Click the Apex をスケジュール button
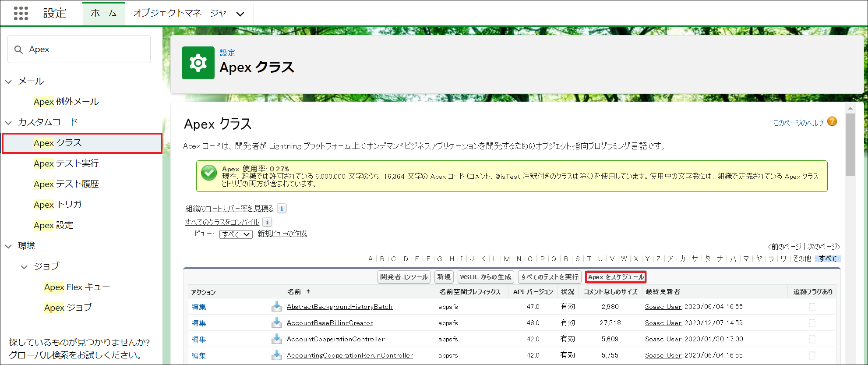The image size is (868, 365). tap(615, 277)
